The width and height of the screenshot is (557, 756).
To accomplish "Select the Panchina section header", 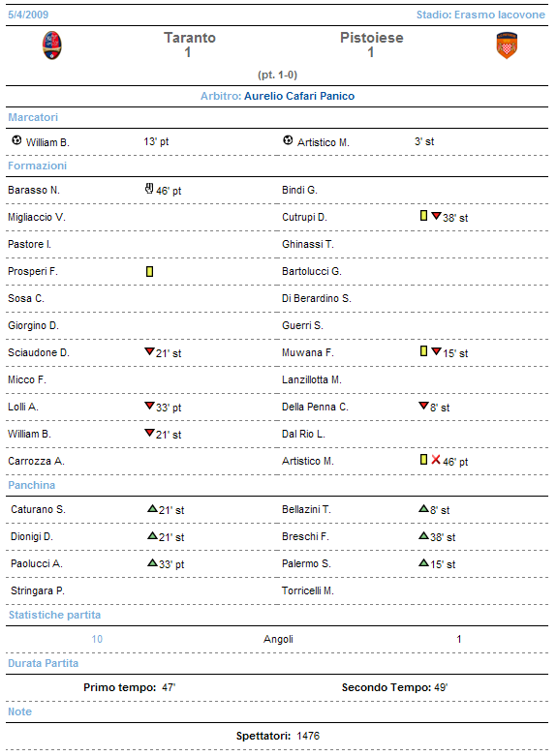I will pyautogui.click(x=31, y=485).
